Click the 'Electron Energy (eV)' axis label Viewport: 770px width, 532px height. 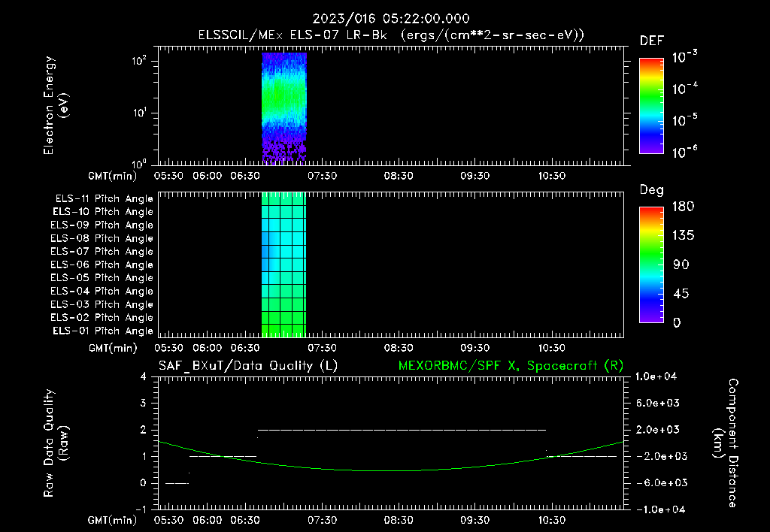pyautogui.click(x=56, y=105)
